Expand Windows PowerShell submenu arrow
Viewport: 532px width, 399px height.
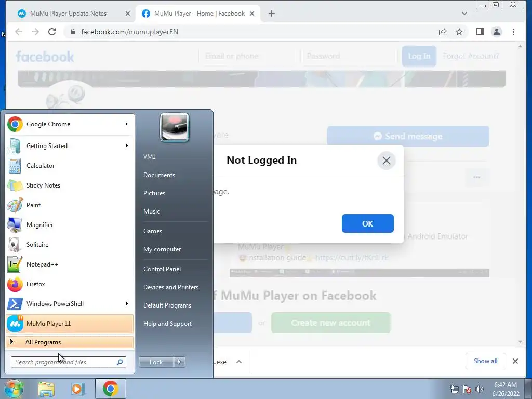tap(127, 303)
